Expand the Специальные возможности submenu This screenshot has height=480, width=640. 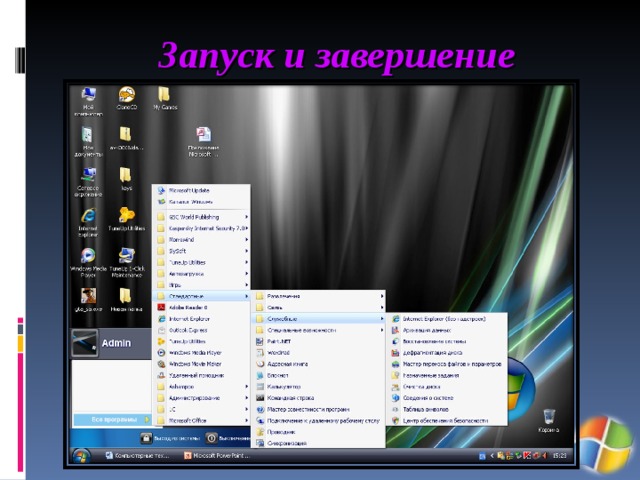319,330
